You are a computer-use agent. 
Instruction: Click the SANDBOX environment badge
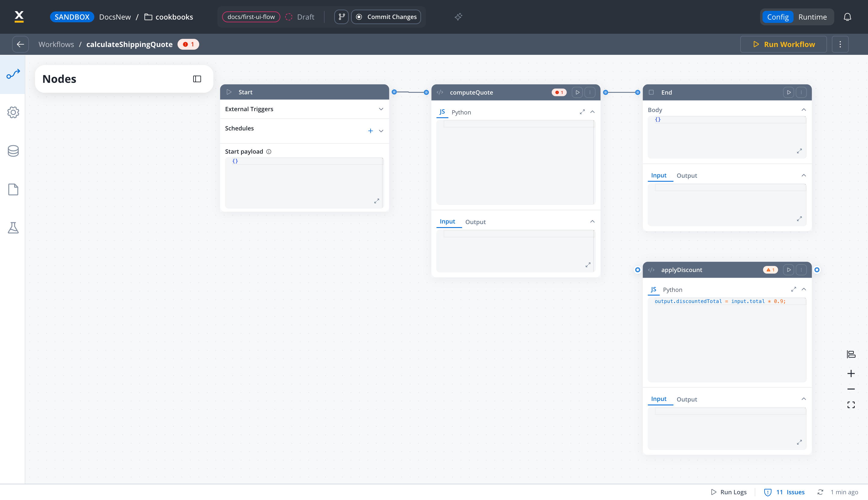pyautogui.click(x=72, y=17)
